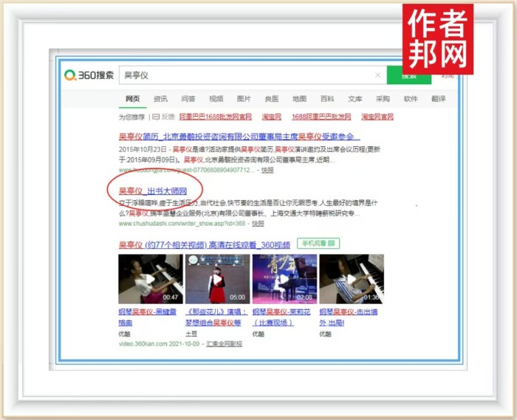Open the 手机观看 button
The width and height of the screenshot is (517, 420).
(x=318, y=243)
